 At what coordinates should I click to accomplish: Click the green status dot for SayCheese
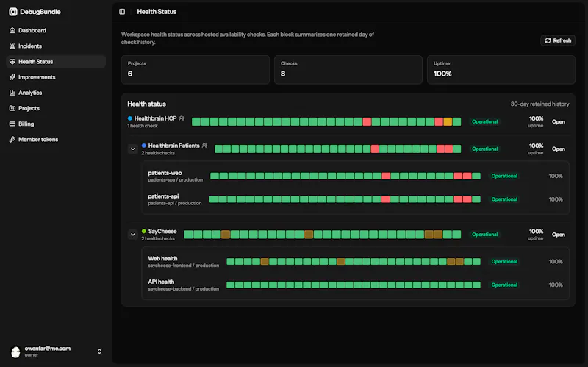[x=143, y=231]
